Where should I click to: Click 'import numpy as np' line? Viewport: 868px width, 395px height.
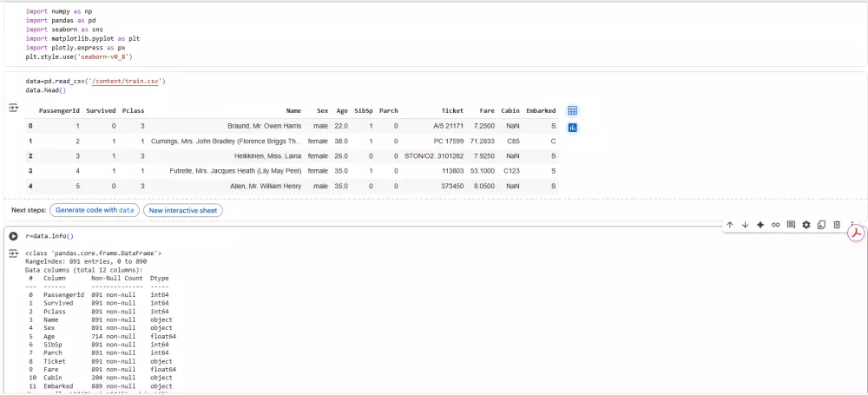[59, 11]
